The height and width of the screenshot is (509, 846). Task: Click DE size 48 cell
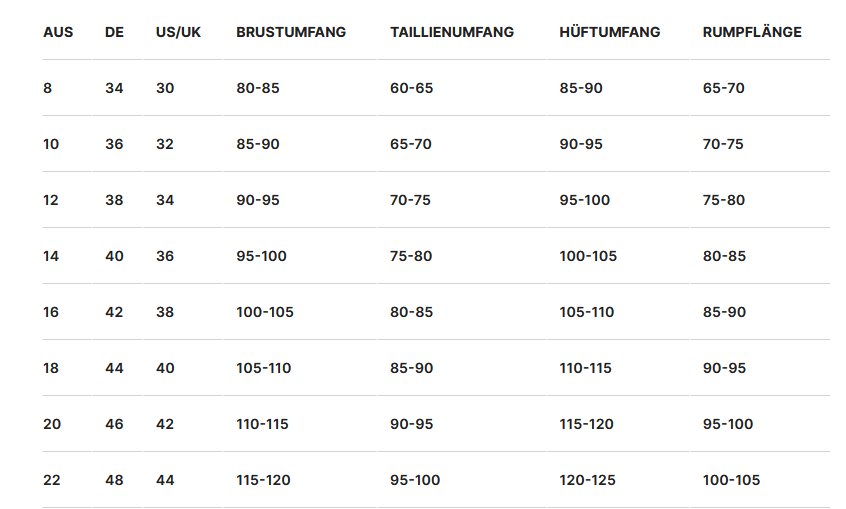114,480
